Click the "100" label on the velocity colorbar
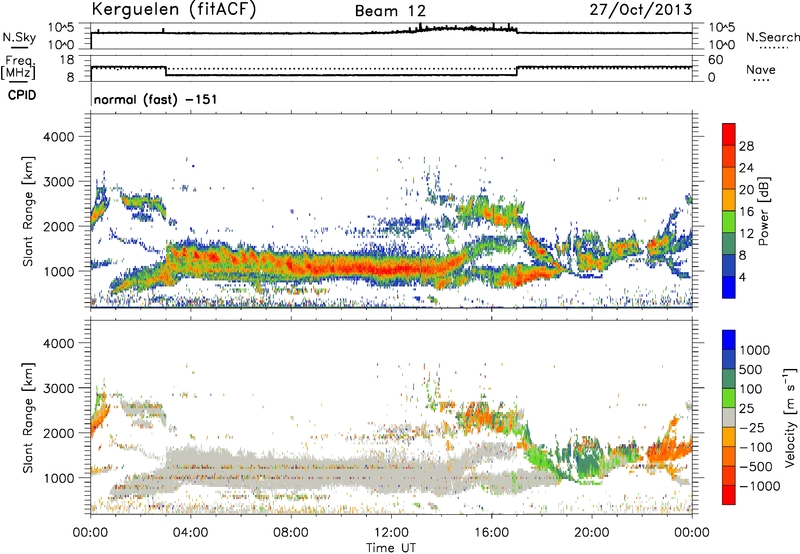 pyautogui.click(x=751, y=389)
